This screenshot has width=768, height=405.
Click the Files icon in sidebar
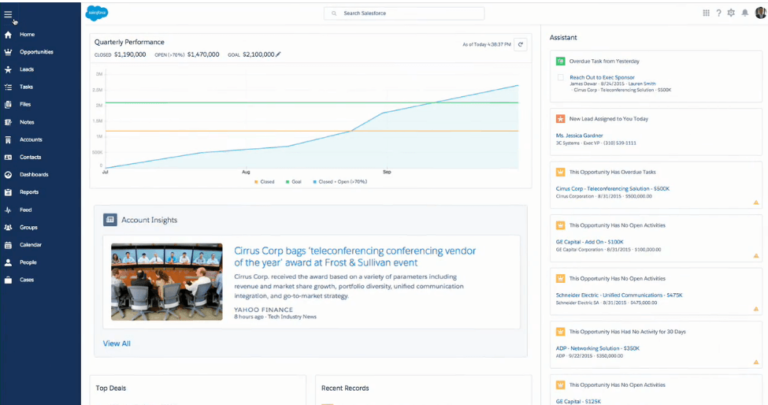point(8,104)
